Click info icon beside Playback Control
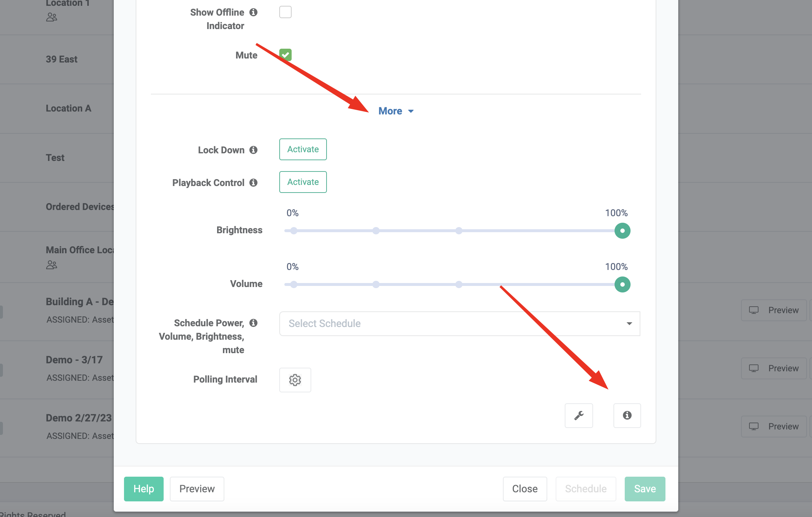812x517 pixels. [x=253, y=183]
